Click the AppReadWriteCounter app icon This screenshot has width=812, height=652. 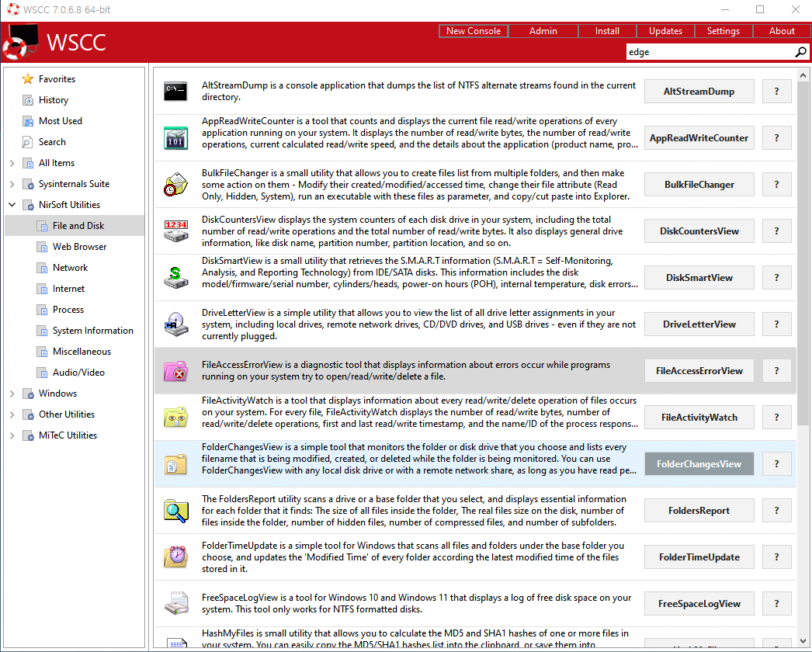click(176, 137)
